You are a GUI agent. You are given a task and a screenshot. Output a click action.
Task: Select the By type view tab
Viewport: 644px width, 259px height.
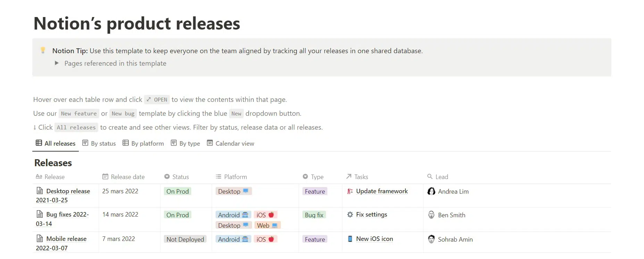(185, 144)
